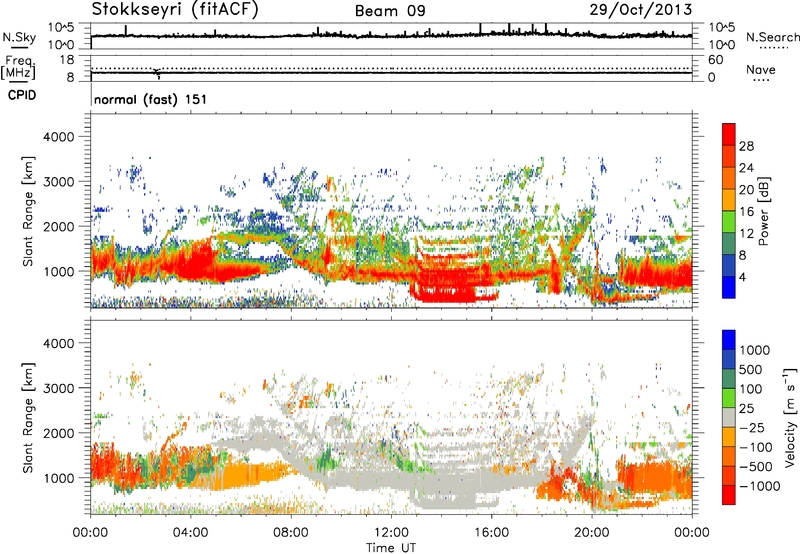Click the "4" tick on Power colorbar
Viewport: 800px width, 554px height.
click(x=742, y=277)
